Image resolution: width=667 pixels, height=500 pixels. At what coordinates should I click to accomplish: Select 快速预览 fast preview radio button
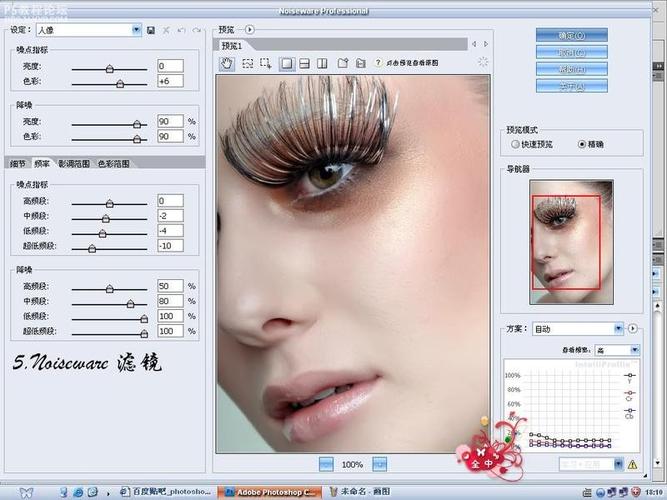[x=515, y=144]
